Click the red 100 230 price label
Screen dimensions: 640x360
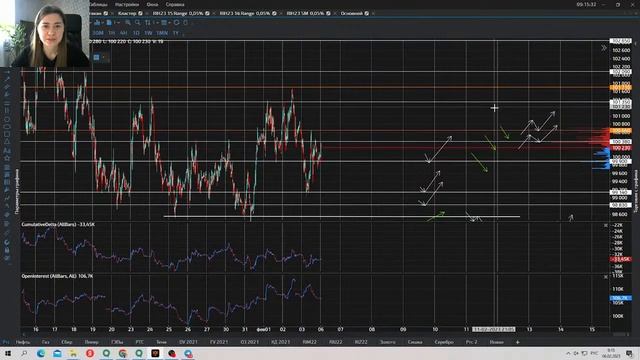tap(620, 148)
